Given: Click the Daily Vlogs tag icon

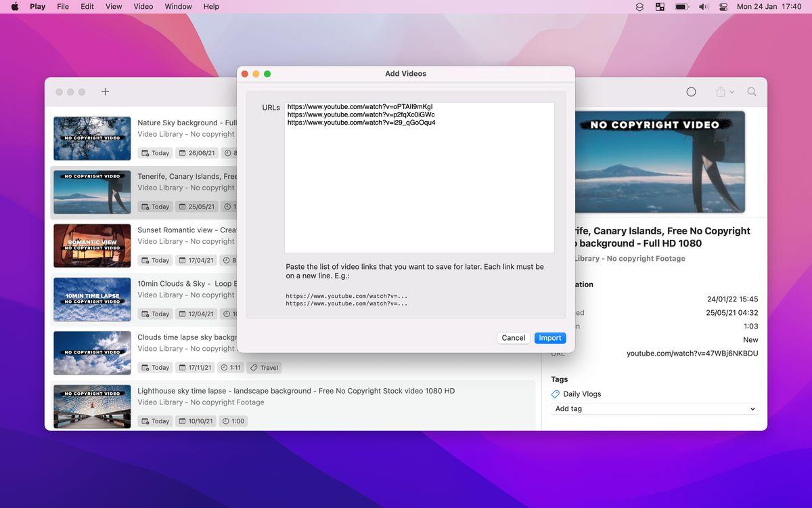Looking at the screenshot, I should point(556,394).
